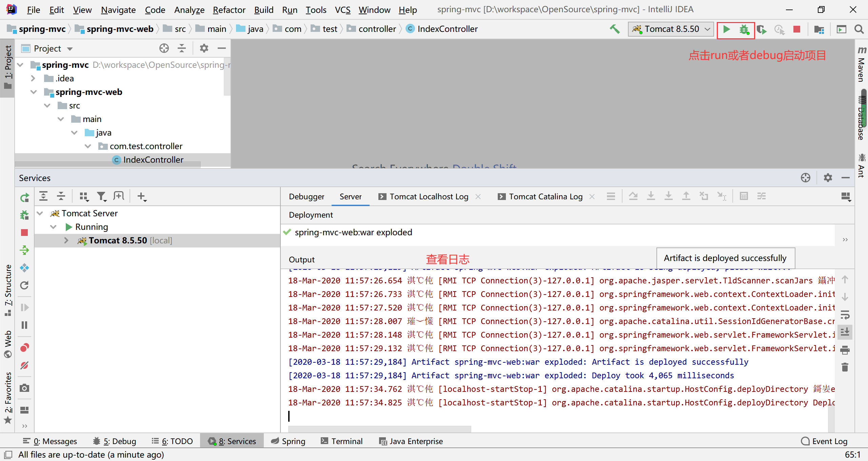868x461 pixels.
Task: Switch to Tomcat Catalina Log tab
Action: tap(545, 197)
